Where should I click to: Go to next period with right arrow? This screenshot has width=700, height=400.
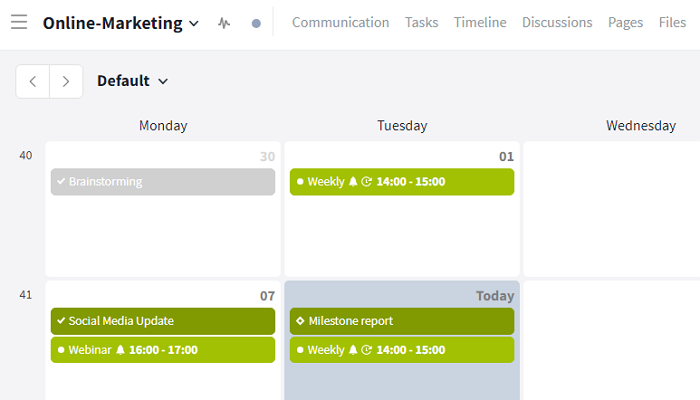point(66,81)
